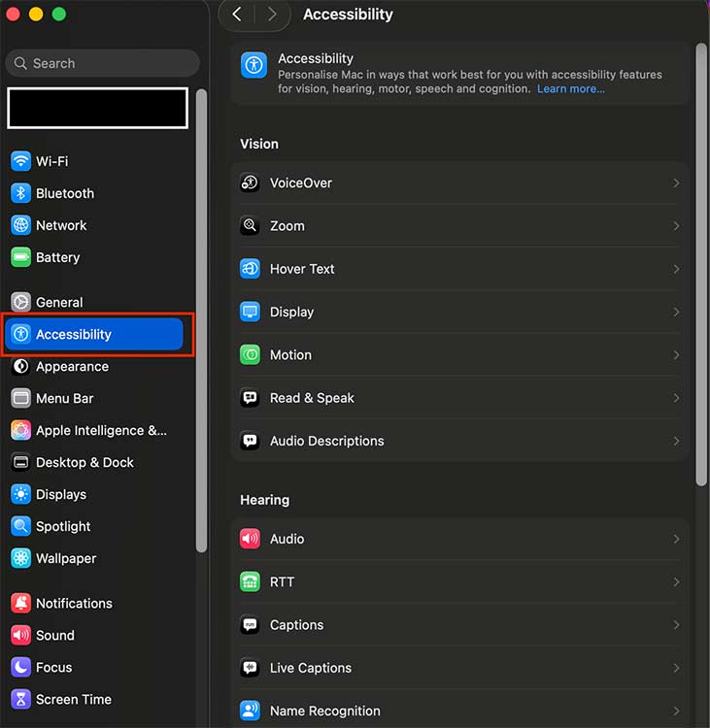The height and width of the screenshot is (728, 710).
Task: Click the Learn more link
Action: tap(571, 89)
